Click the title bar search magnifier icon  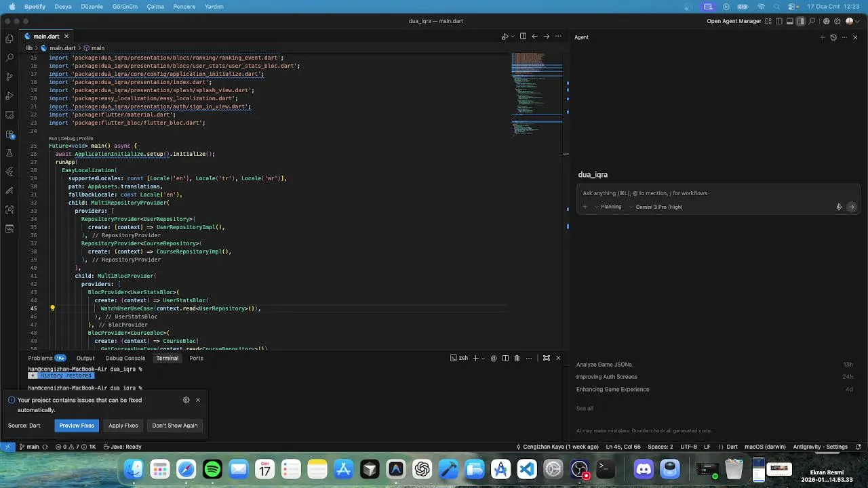812,21
